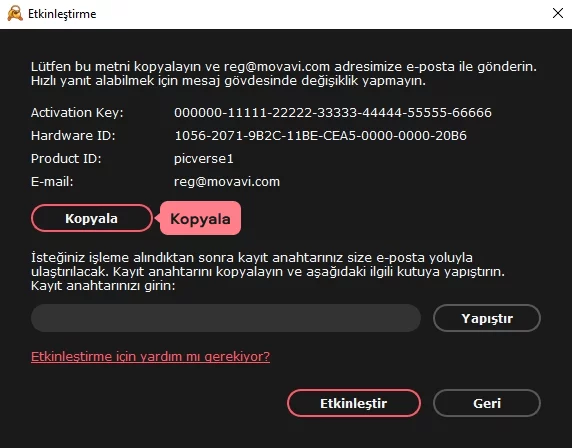Image resolution: width=572 pixels, height=448 pixels.
Task: Click the outlined Kopyala button
Action: (92, 218)
